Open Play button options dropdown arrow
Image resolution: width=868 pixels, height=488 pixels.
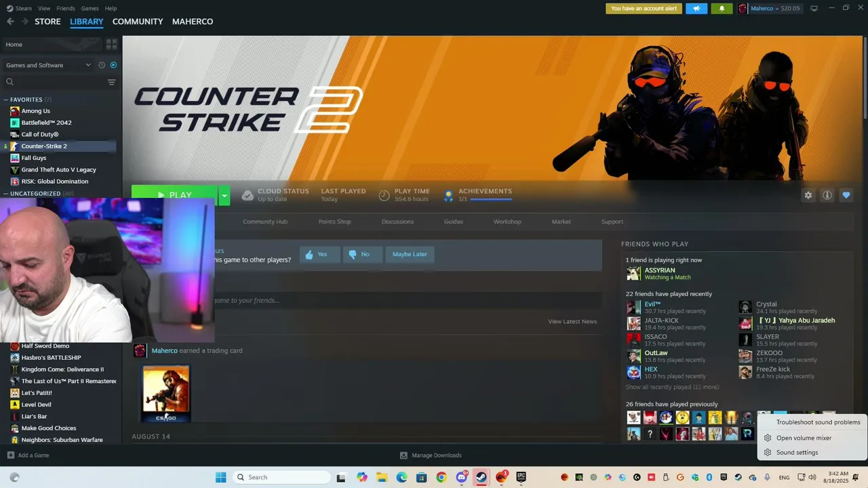(224, 195)
